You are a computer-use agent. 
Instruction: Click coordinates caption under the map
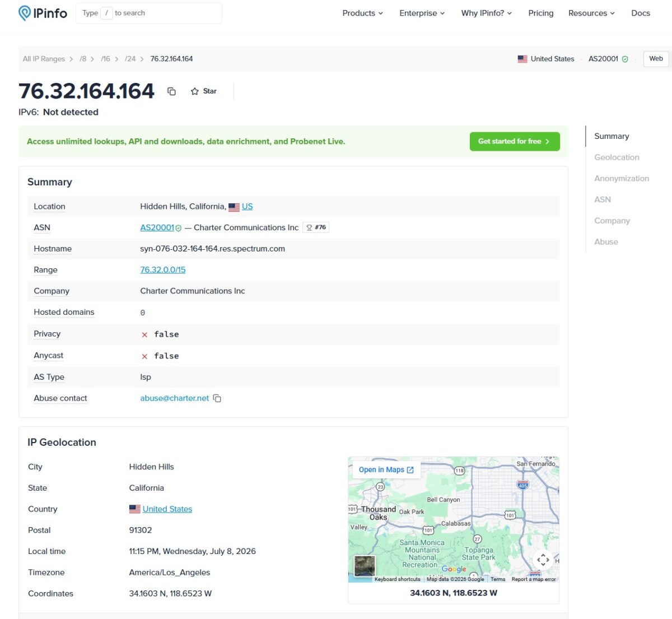coord(454,593)
